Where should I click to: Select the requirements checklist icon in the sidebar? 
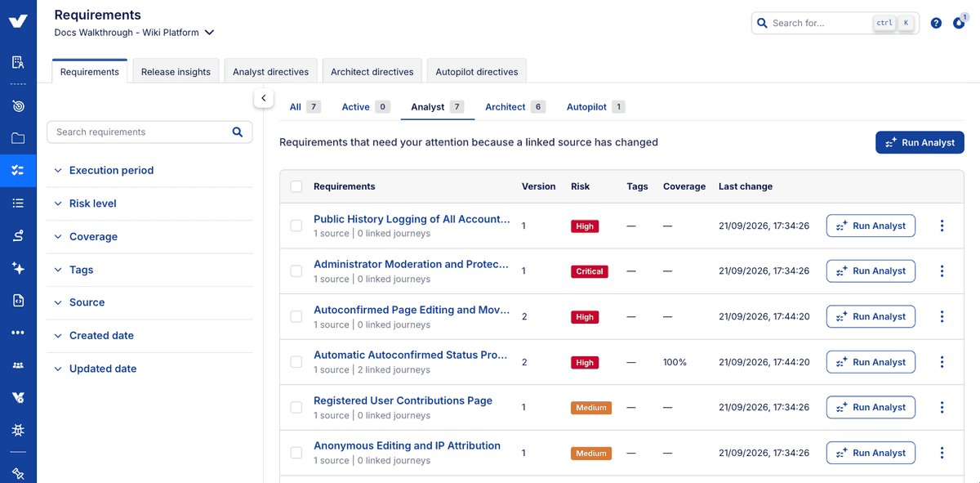(18, 171)
